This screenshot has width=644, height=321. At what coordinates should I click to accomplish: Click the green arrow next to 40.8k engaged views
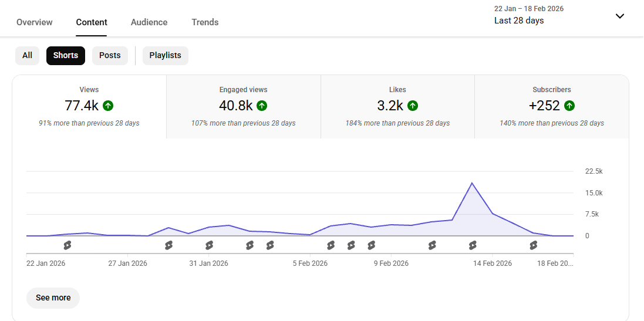pyautogui.click(x=262, y=106)
